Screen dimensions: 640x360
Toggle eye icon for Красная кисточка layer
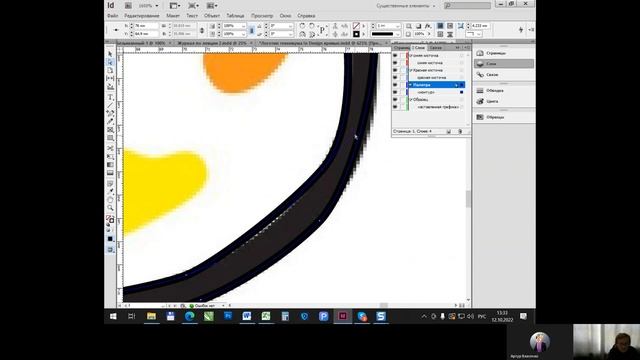click(x=395, y=70)
